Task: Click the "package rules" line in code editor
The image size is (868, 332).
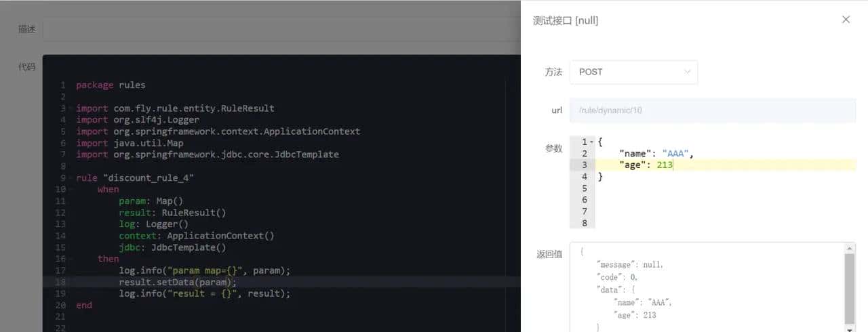Action: 111,85
